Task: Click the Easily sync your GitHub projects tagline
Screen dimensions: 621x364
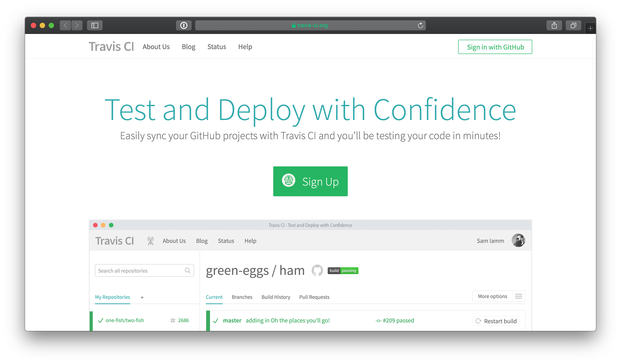Action: (x=310, y=136)
